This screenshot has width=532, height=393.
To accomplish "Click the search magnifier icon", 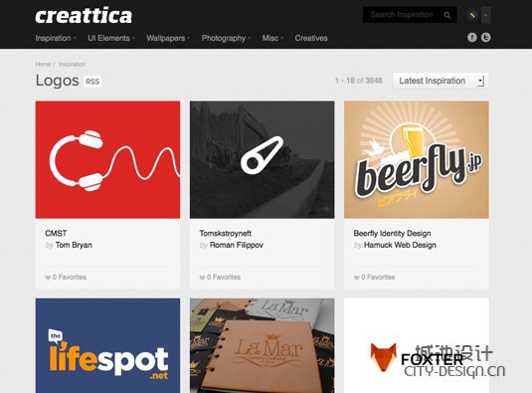I will 447,15.
